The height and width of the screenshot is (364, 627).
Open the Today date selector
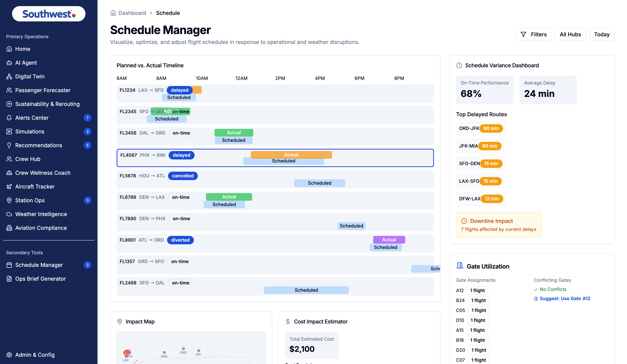(602, 34)
